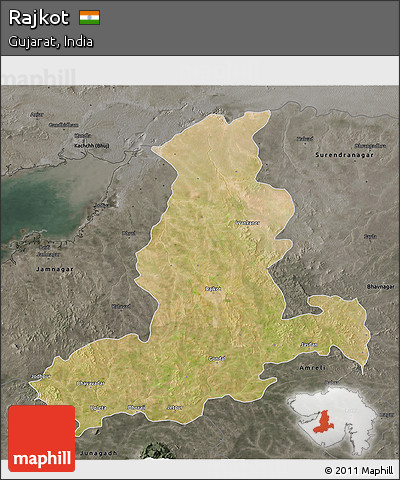
Task: Click the red maphill logo
Action: (42, 438)
